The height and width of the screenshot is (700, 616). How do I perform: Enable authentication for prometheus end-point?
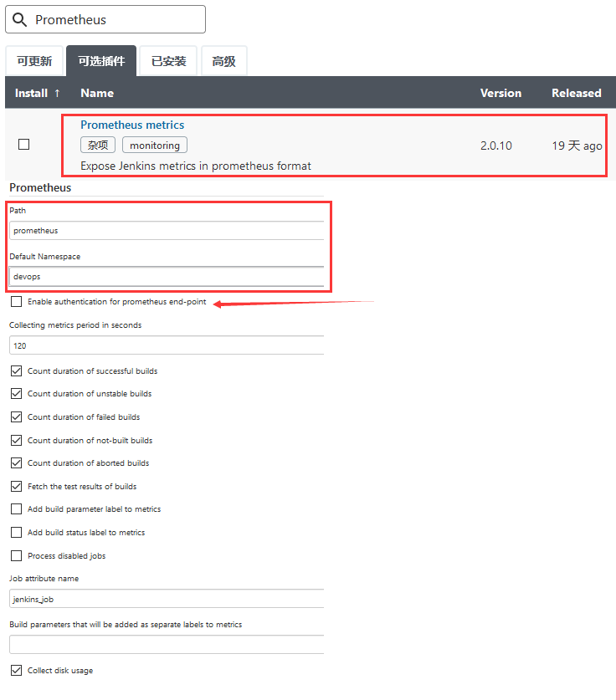pyautogui.click(x=17, y=302)
